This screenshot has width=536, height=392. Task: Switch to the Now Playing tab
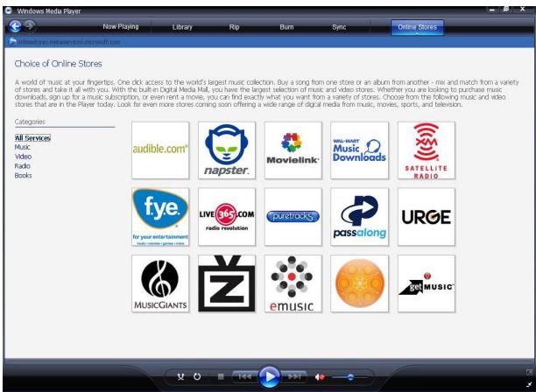pyautogui.click(x=121, y=26)
